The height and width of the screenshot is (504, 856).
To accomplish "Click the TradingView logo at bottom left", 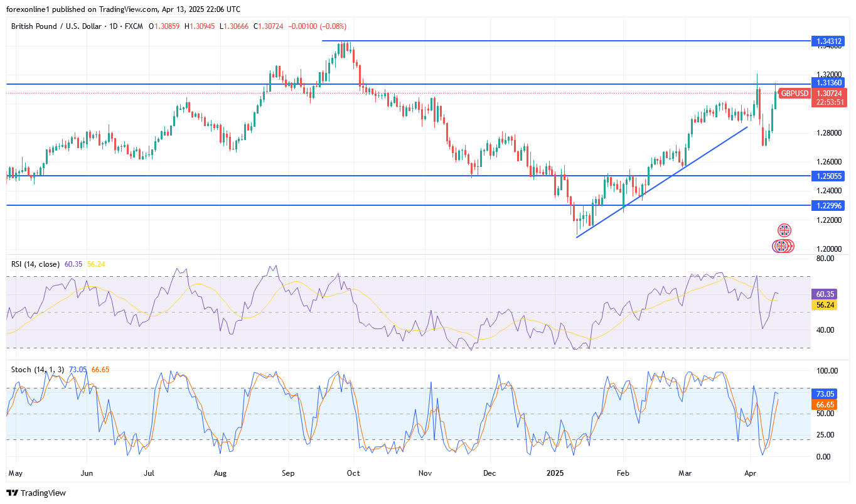I will coord(36,493).
